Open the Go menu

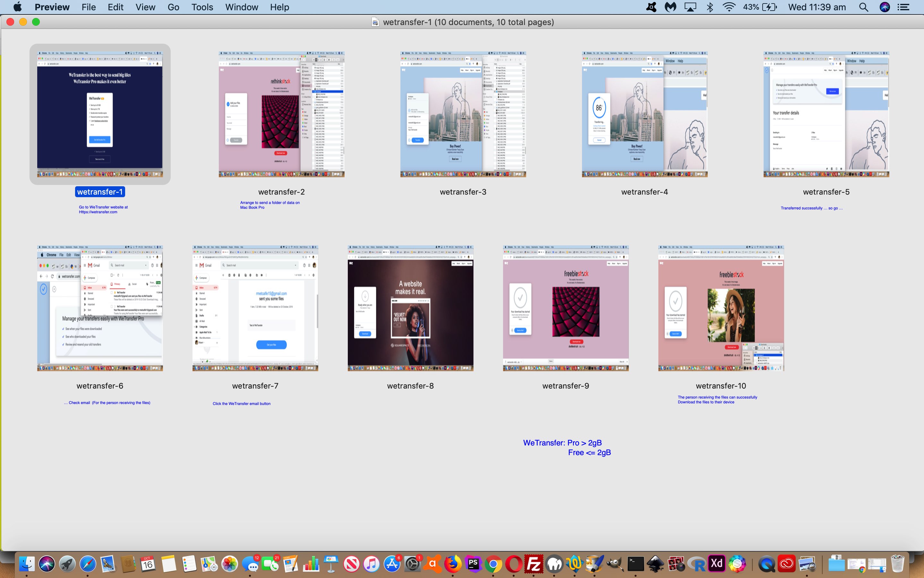(x=173, y=7)
